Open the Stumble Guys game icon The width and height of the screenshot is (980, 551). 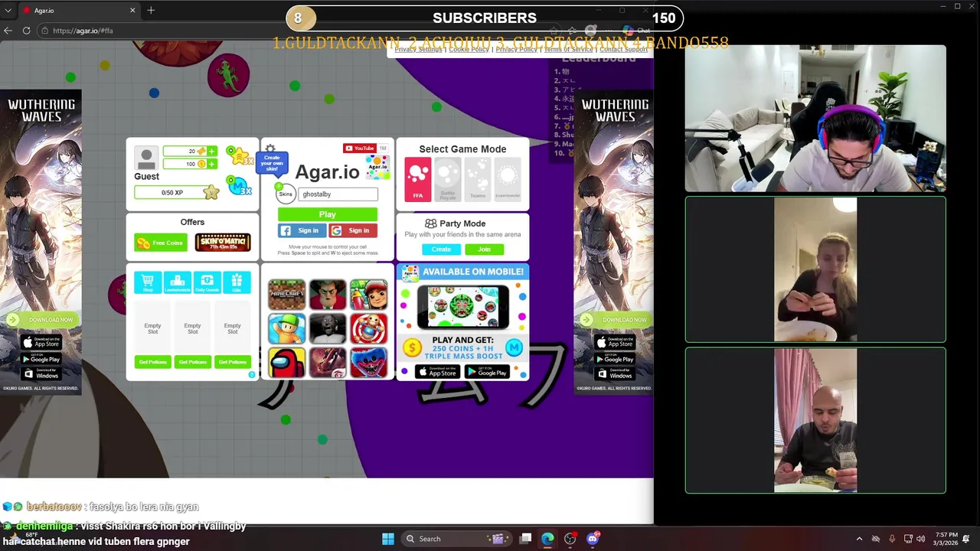(286, 329)
